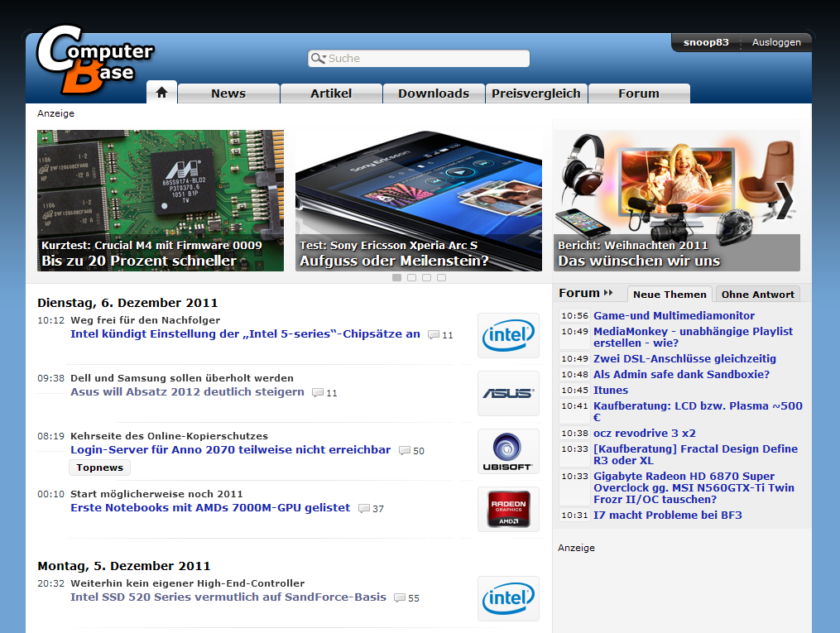
Task: Open Login-Server für Anno 2070 link
Action: coord(230,449)
